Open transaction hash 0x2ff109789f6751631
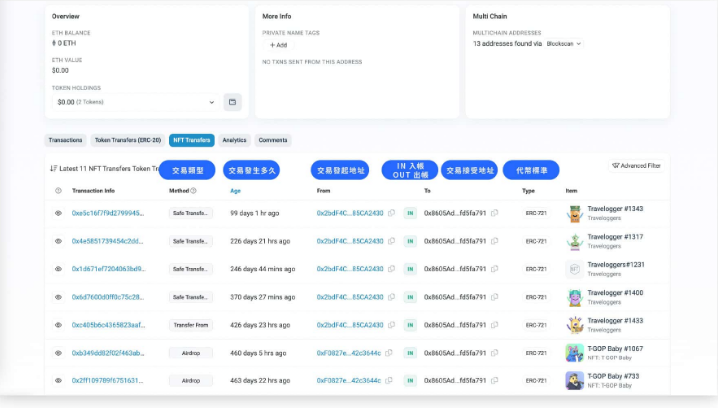The image size is (718, 408). tap(107, 381)
